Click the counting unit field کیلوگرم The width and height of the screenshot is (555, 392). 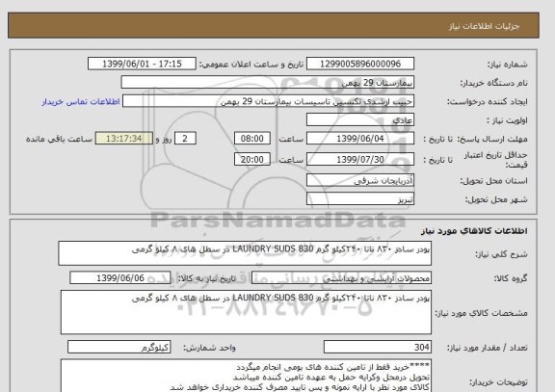pos(119,347)
